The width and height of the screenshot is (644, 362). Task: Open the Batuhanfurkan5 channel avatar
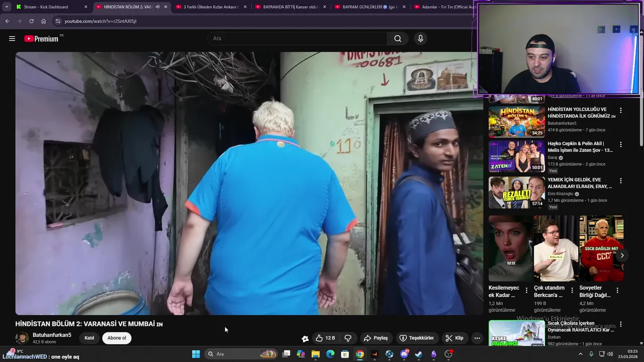coord(22,338)
